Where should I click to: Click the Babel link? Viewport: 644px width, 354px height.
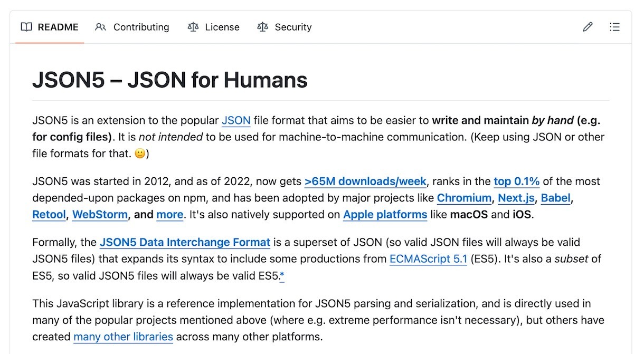click(x=556, y=198)
